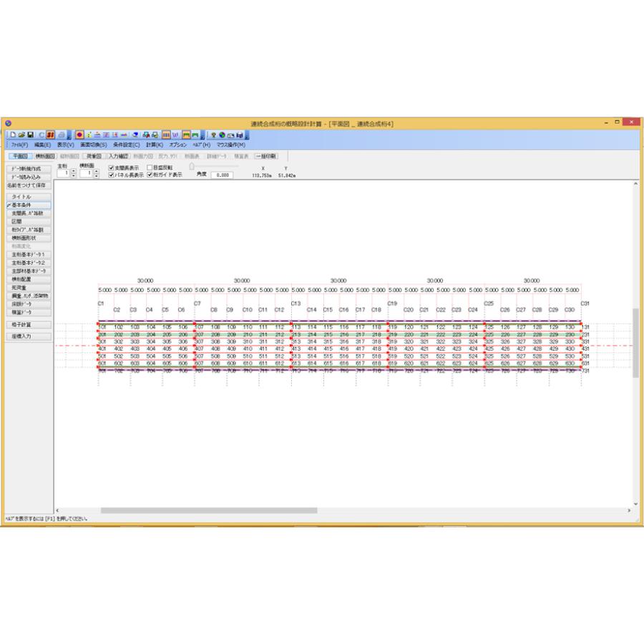Click the angle slider handle
This screenshot has height=644, width=644.
191,165
